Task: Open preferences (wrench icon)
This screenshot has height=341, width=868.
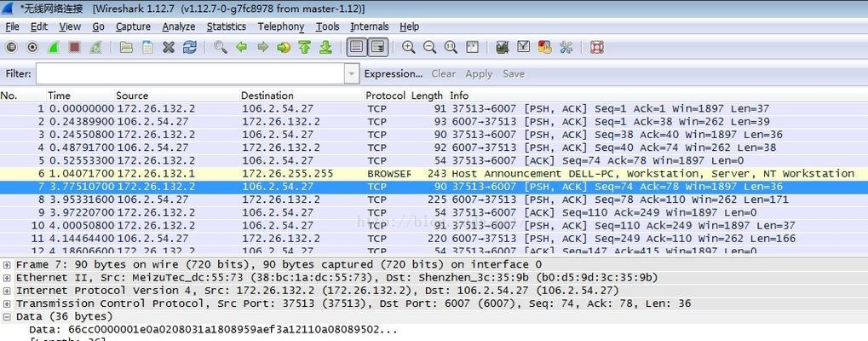Action: [566, 48]
